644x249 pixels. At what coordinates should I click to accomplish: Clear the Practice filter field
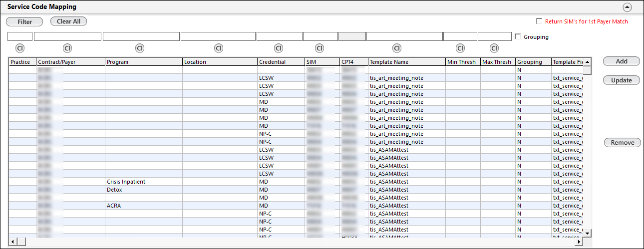point(20,48)
